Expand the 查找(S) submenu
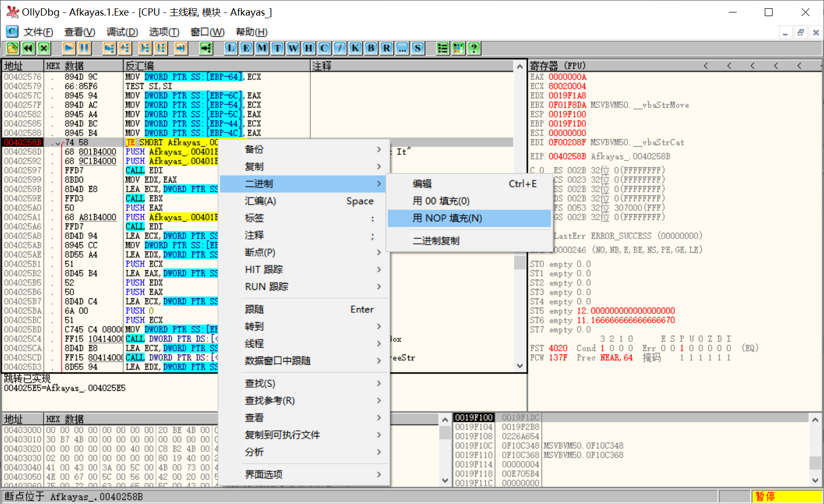The height and width of the screenshot is (504, 824). click(304, 384)
